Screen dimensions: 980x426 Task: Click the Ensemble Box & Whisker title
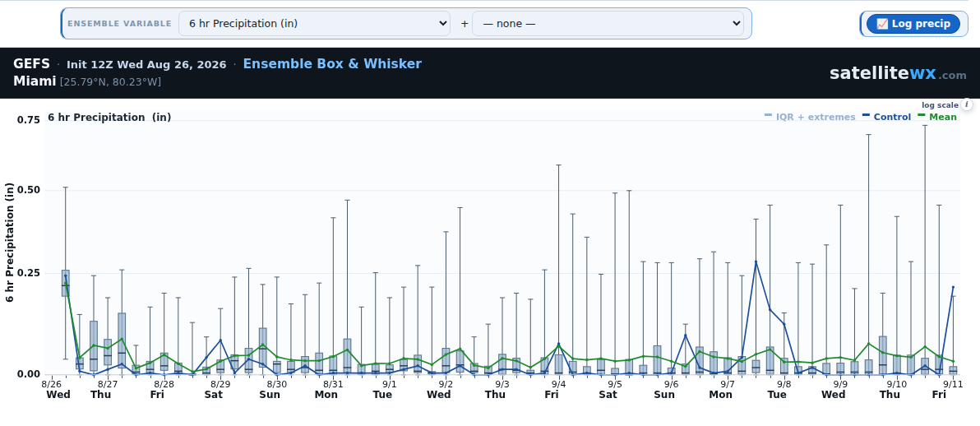[332, 64]
